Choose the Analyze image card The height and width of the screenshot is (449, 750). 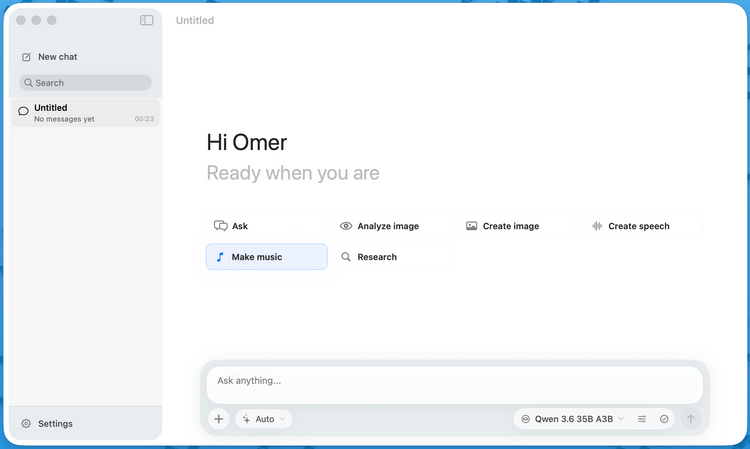(x=392, y=226)
